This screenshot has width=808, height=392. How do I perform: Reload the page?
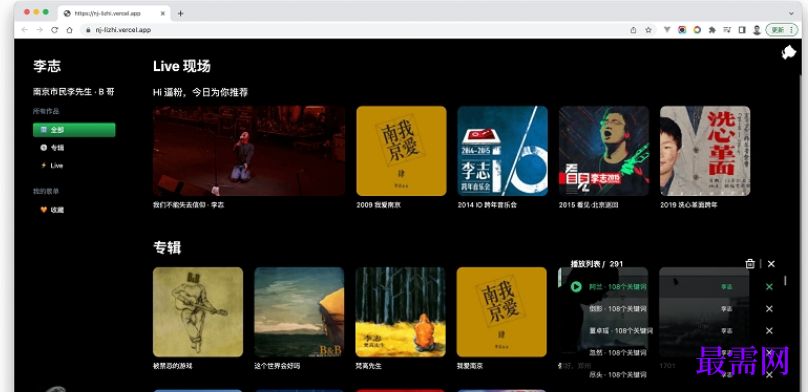coord(54,30)
